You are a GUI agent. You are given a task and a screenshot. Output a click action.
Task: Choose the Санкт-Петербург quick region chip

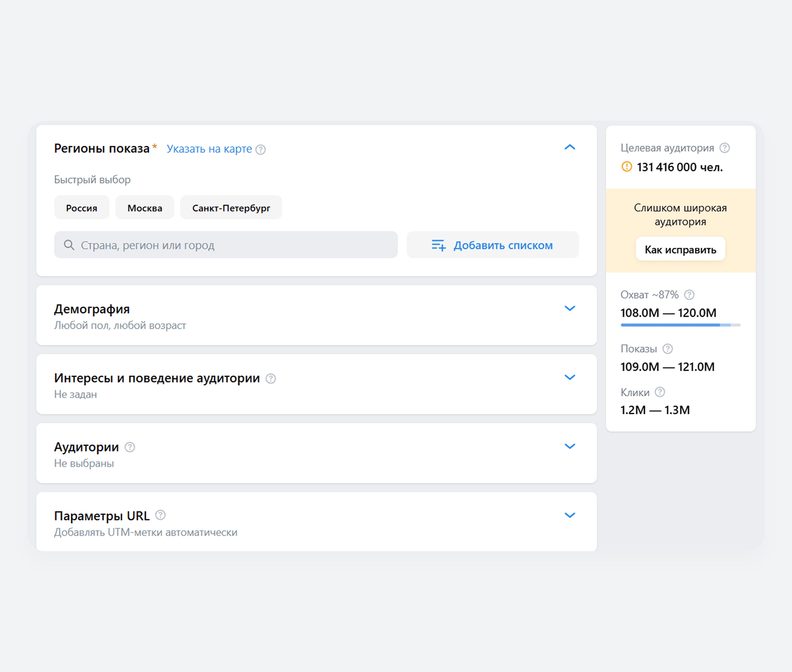[x=231, y=208]
